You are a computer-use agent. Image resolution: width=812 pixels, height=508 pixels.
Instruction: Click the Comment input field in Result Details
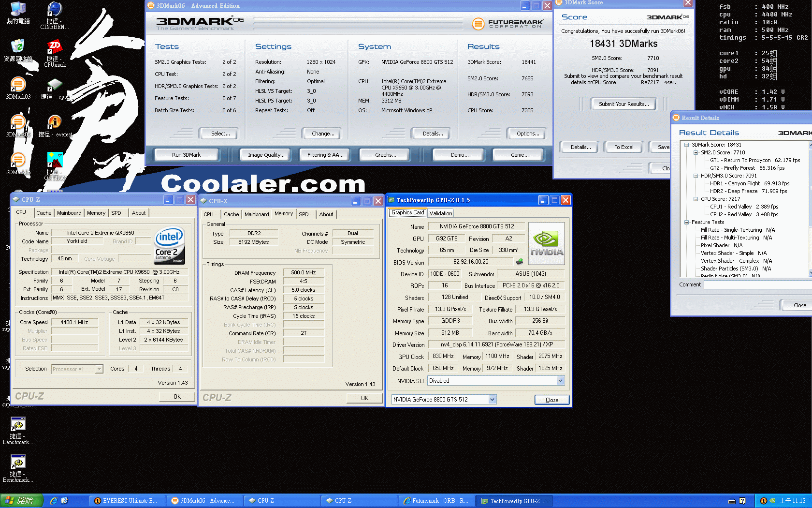pos(757,285)
